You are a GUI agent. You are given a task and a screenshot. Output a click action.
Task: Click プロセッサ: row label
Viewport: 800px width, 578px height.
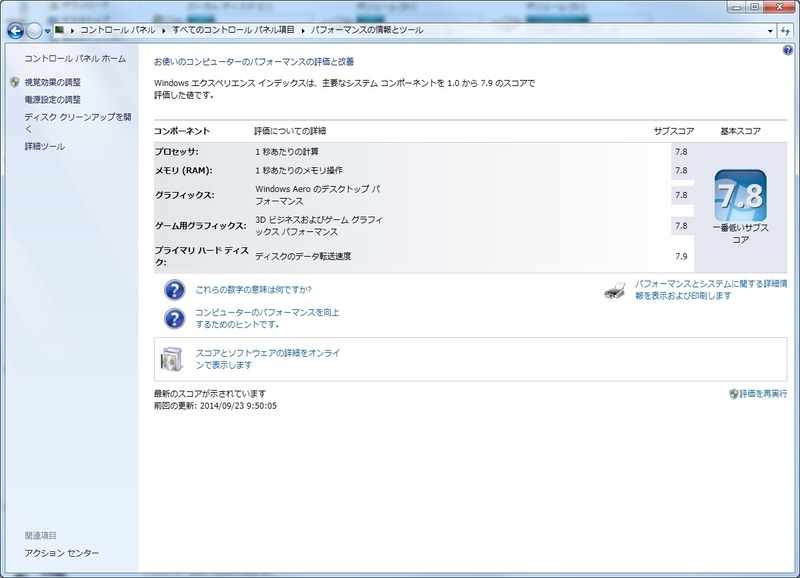point(177,152)
